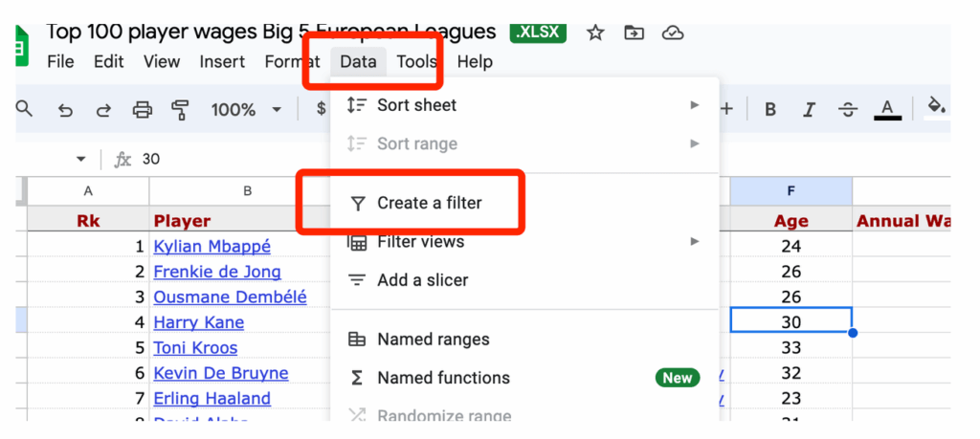Click the undo arrow icon
The width and height of the screenshot is (980, 439).
tap(66, 110)
